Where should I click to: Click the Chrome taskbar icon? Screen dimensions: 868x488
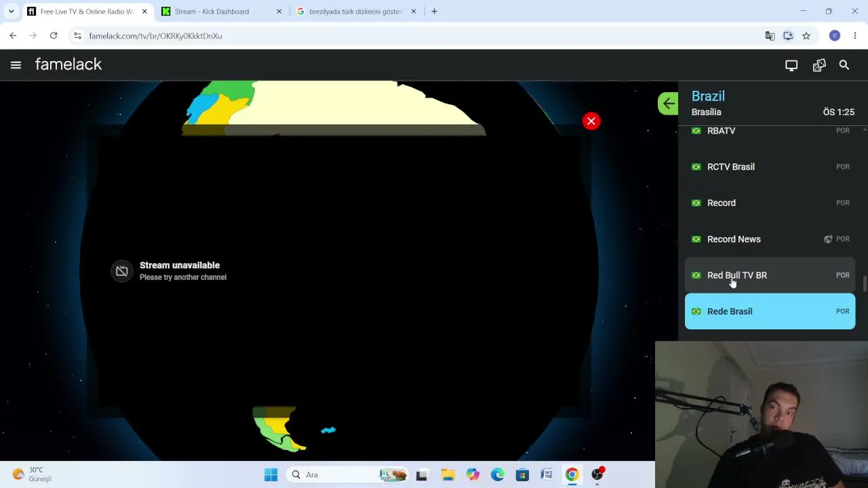572,475
